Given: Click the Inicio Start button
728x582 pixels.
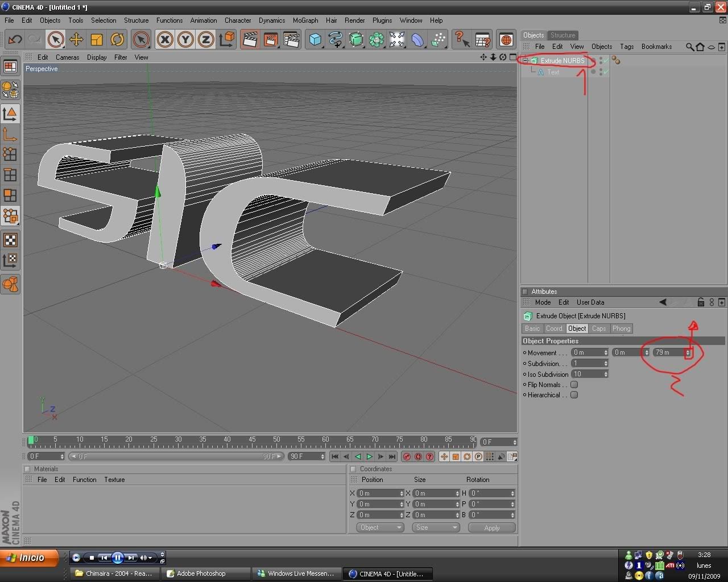Looking at the screenshot, I should (x=30, y=558).
